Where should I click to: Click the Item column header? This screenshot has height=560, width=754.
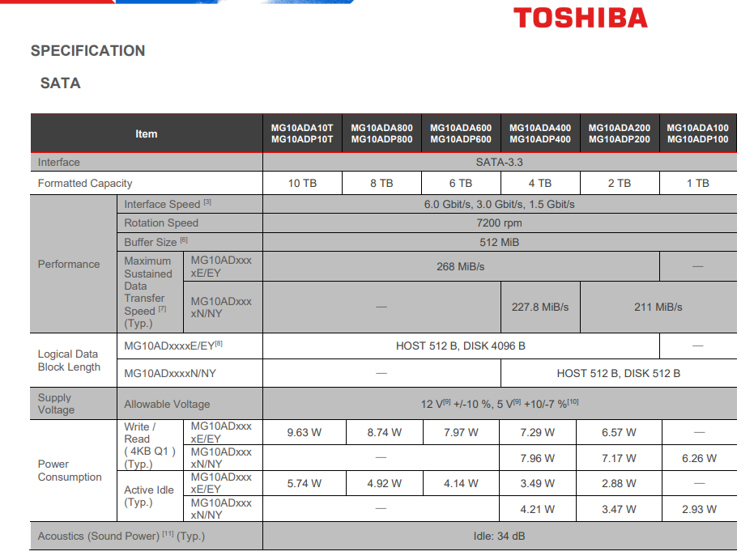[x=147, y=134]
